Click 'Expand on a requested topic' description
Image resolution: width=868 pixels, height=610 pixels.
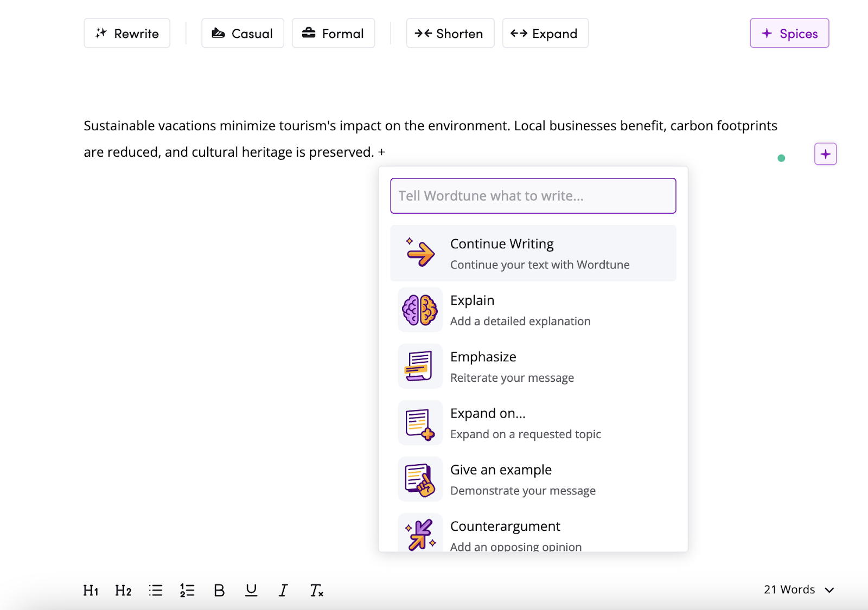(x=526, y=434)
